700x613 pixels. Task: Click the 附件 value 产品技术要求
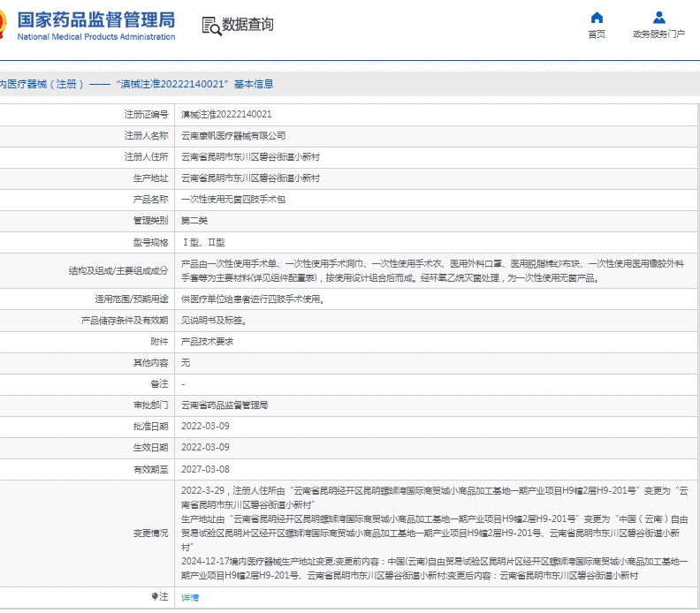pyautogui.click(x=207, y=341)
